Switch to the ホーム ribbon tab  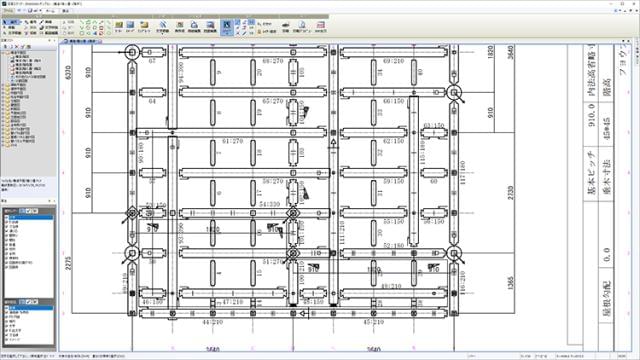50,11
